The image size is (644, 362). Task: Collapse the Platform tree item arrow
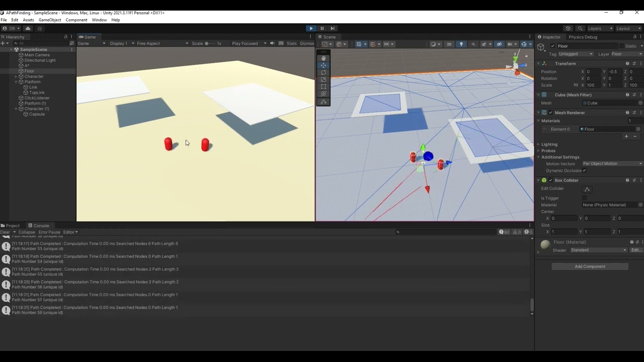(16, 82)
